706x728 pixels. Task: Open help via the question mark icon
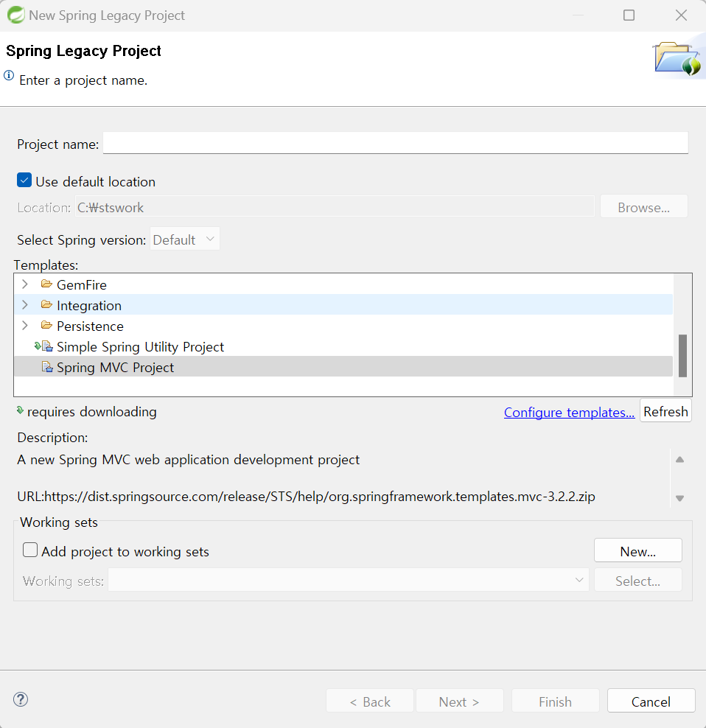pyautogui.click(x=21, y=699)
